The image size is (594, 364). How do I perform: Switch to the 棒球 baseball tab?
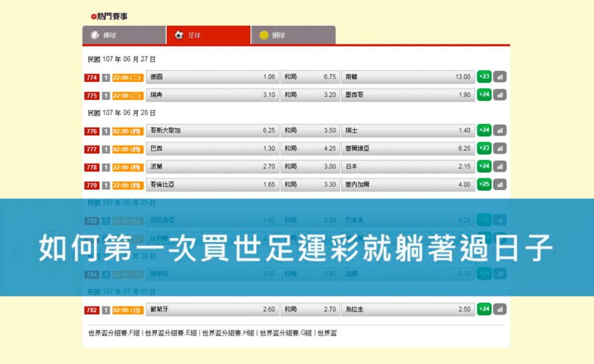(124, 35)
